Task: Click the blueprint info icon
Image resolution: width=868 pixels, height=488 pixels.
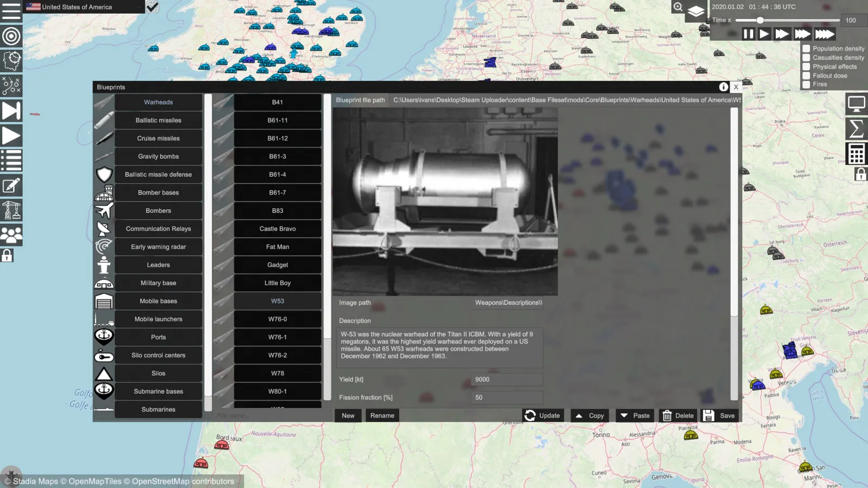Action: click(x=723, y=87)
